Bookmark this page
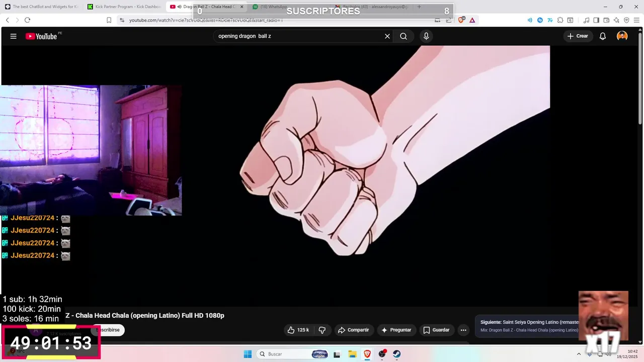This screenshot has width=644, height=362. tap(109, 20)
